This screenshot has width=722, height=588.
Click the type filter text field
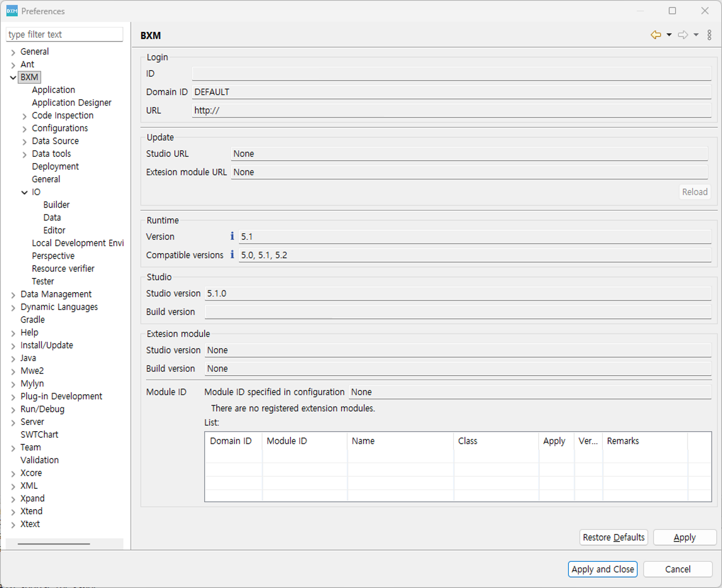tap(64, 34)
